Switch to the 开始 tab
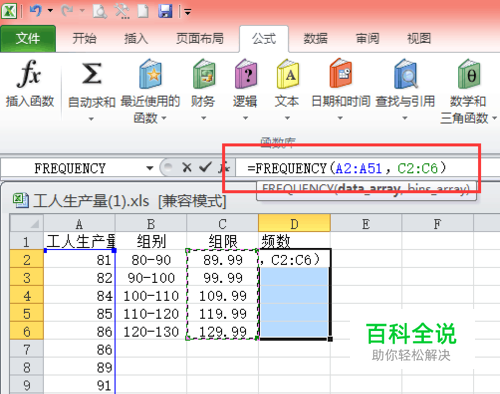The height and width of the screenshot is (394, 500). [x=85, y=38]
